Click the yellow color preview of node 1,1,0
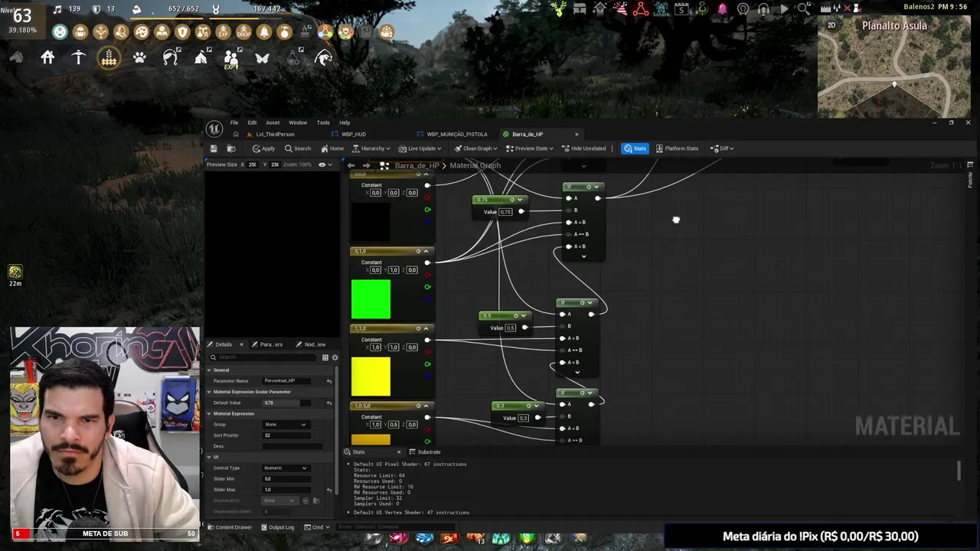 [x=371, y=376]
